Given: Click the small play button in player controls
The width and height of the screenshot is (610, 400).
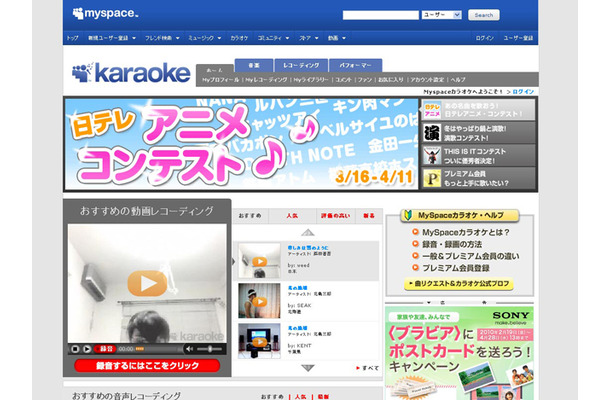Looking at the screenshot, I should pyautogui.click(x=87, y=349).
